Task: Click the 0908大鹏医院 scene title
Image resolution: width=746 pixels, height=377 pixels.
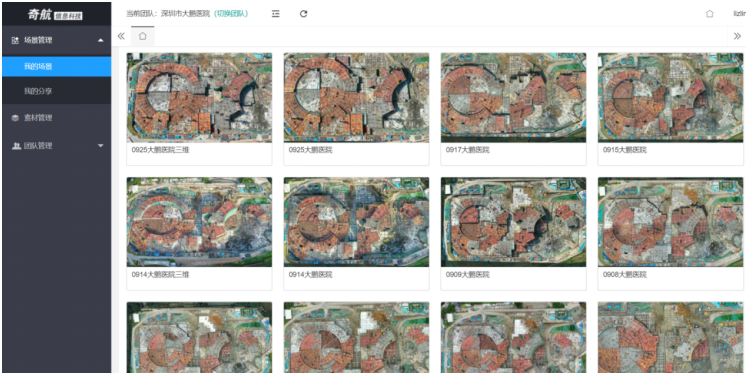Action: tap(625, 275)
